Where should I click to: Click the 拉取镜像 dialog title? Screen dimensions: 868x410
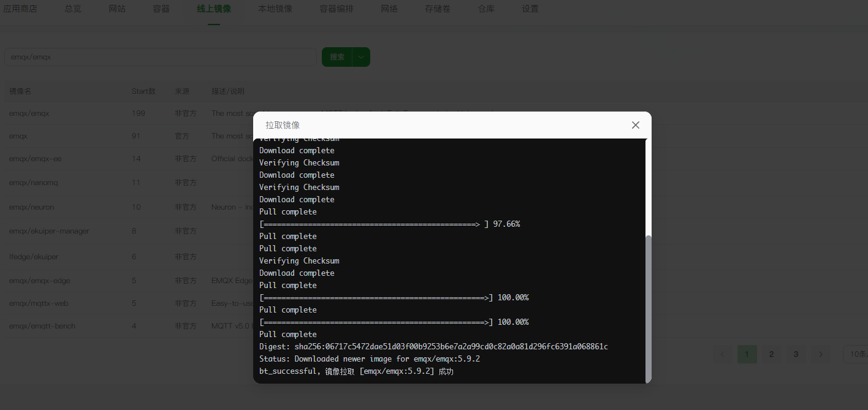coord(283,125)
